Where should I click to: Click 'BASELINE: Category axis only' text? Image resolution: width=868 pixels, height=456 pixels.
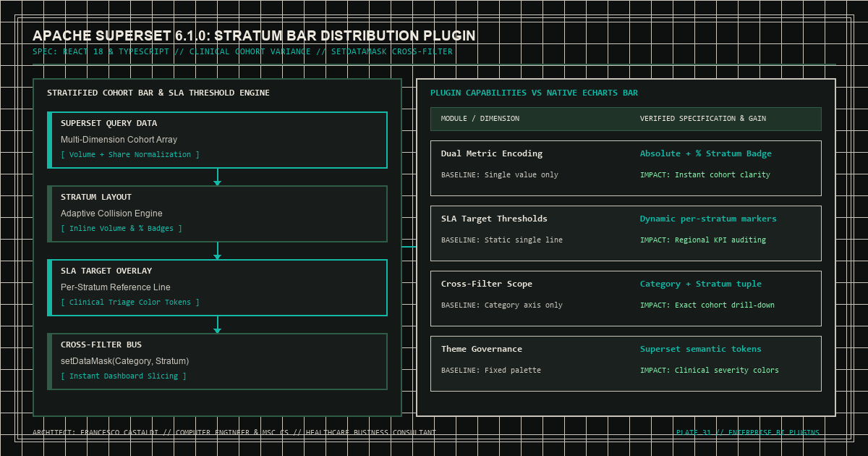pos(502,305)
